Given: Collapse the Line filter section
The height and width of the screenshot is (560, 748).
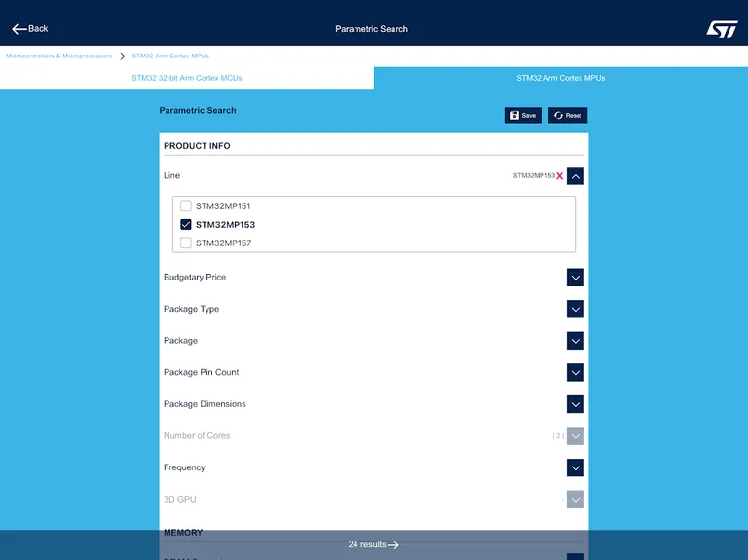Looking at the screenshot, I should [x=576, y=176].
